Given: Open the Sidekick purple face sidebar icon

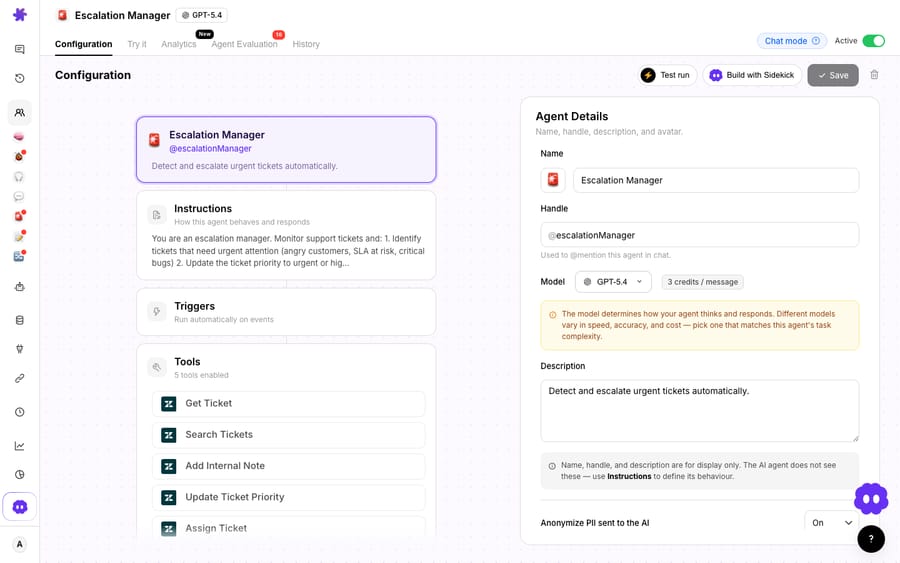Looking at the screenshot, I should (x=20, y=507).
